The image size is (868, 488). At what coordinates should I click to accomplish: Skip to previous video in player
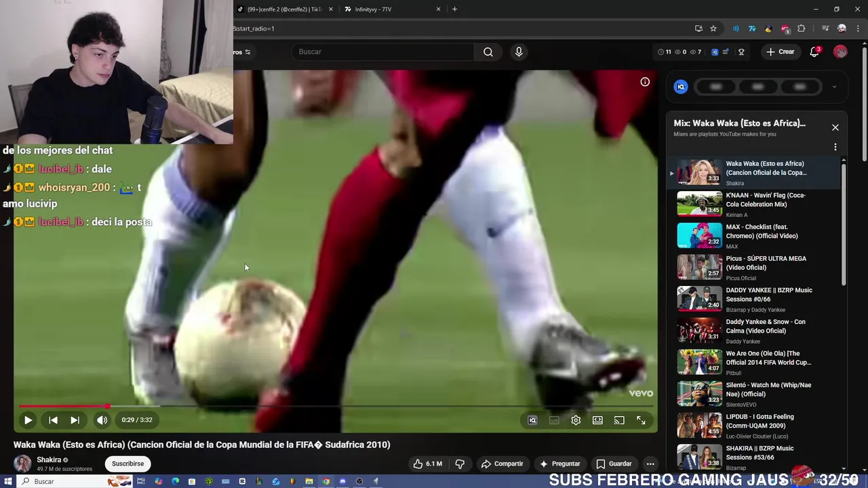pos(53,420)
